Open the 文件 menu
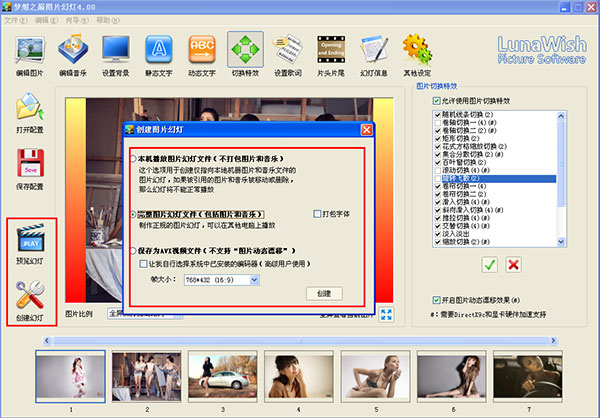The image size is (600, 418). [16, 20]
